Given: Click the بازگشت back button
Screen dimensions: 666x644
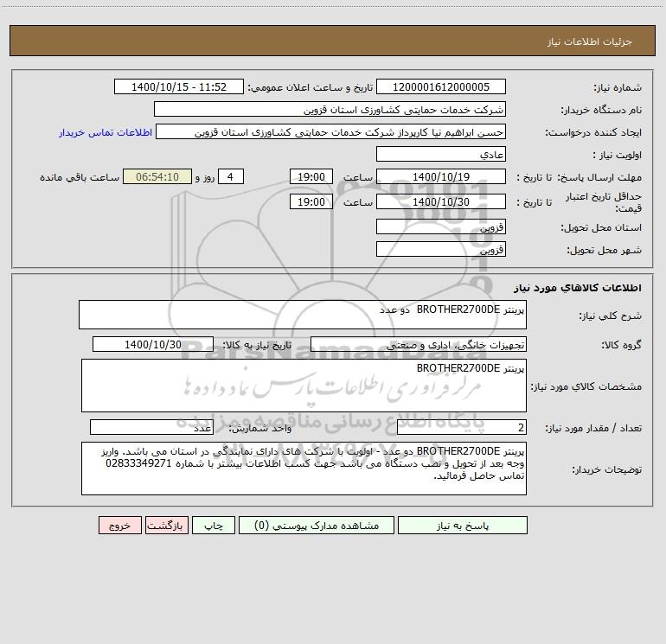Looking at the screenshot, I should click(x=166, y=526).
